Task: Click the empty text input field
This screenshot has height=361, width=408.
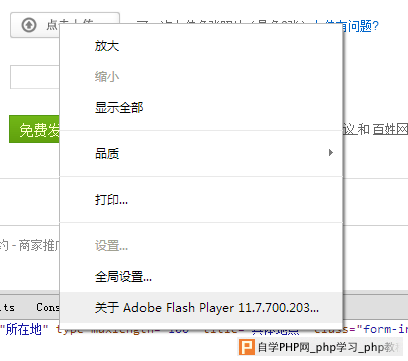Action: tap(35, 77)
